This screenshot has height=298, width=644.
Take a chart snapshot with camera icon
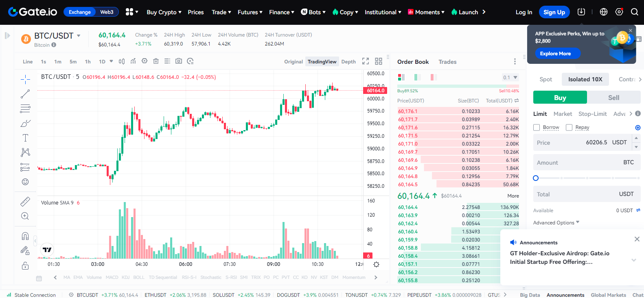pyautogui.click(x=179, y=61)
